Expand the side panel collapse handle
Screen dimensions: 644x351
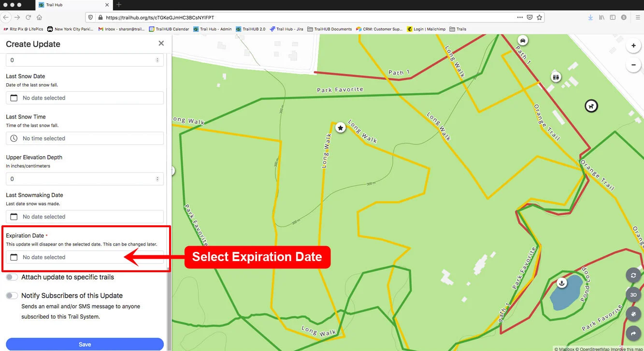click(x=173, y=170)
